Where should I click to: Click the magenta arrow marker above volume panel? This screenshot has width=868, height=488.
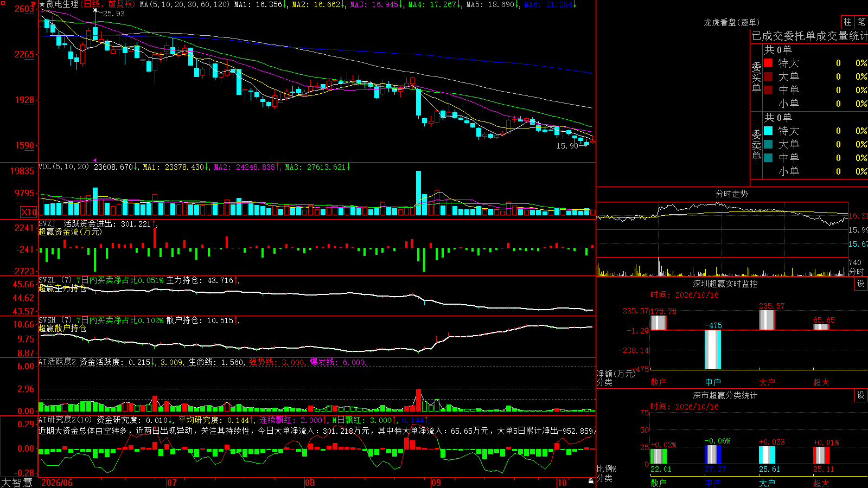click(x=95, y=160)
